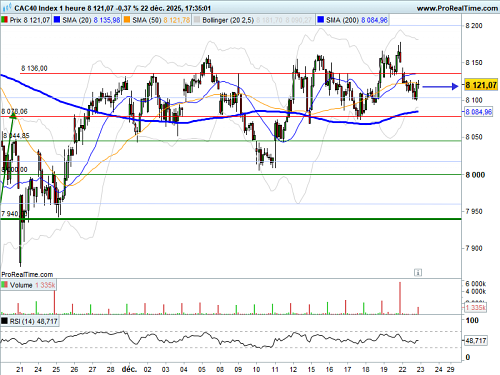Viewport: 500px width, 375px height.
Task: Click the SMA (20) blue legend swatch
Action: (57, 20)
